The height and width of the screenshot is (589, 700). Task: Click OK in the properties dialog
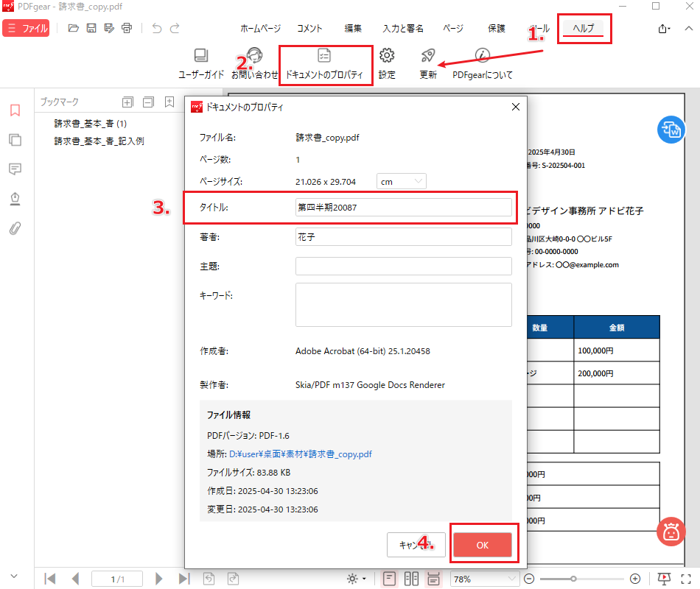coord(483,545)
